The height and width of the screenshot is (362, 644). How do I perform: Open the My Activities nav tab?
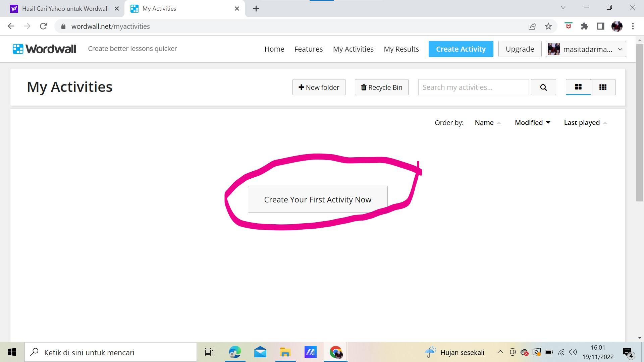pos(353,49)
